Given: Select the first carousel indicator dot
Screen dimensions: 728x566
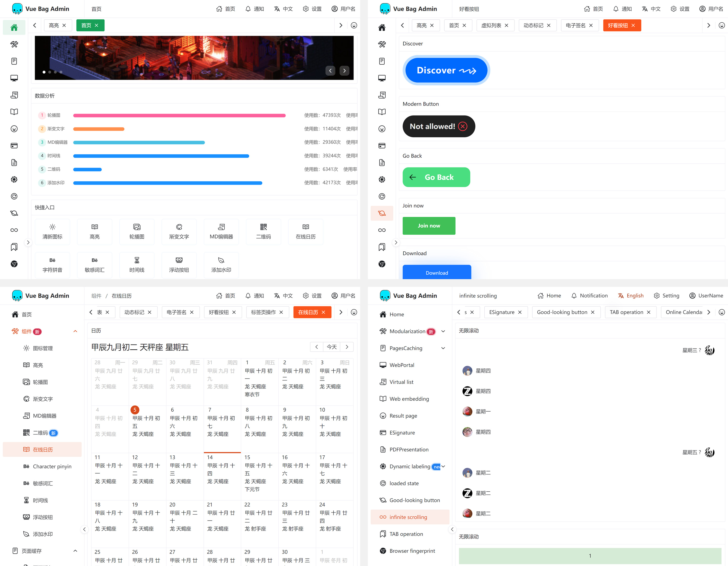Looking at the screenshot, I should click(44, 72).
